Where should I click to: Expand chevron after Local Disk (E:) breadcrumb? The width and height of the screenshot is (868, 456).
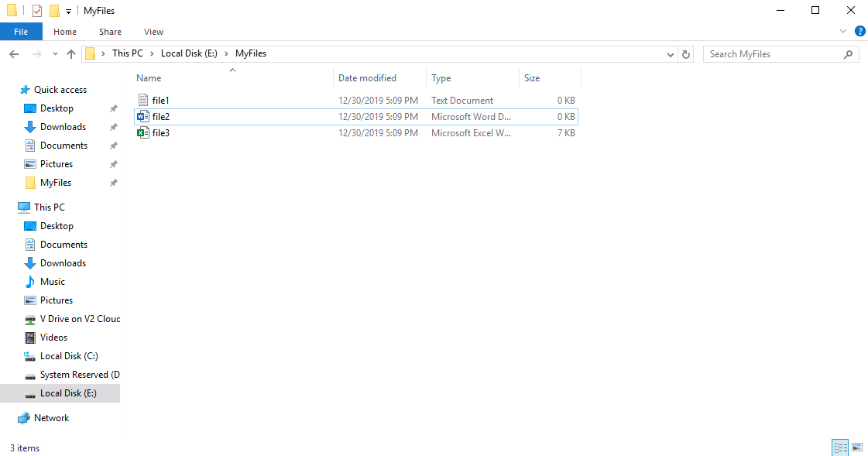click(x=226, y=53)
